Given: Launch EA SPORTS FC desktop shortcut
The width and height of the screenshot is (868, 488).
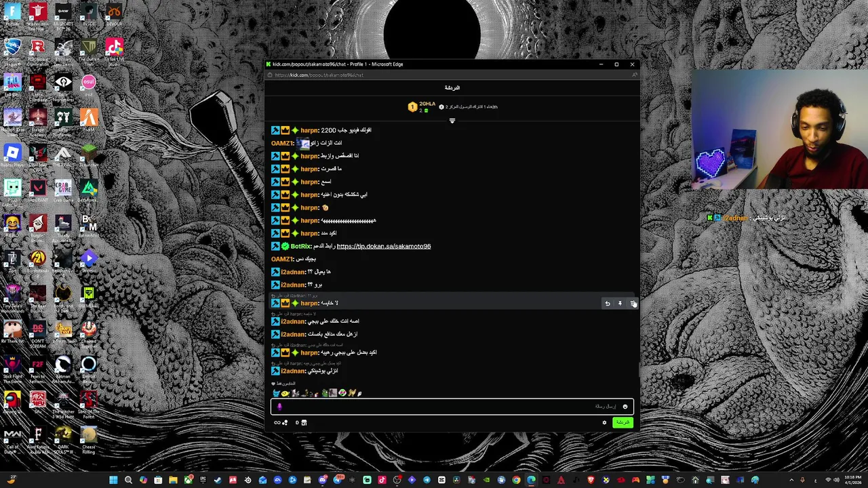Looking at the screenshot, I should [x=63, y=16].
